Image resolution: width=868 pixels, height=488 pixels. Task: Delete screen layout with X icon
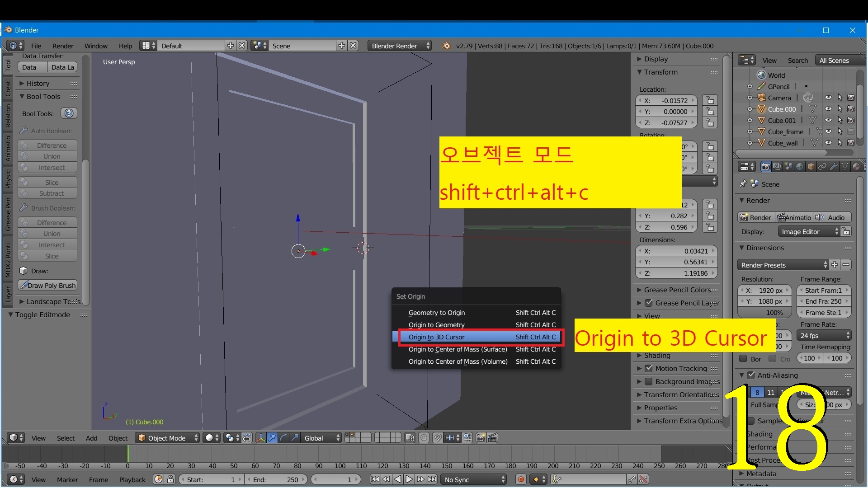tap(242, 46)
